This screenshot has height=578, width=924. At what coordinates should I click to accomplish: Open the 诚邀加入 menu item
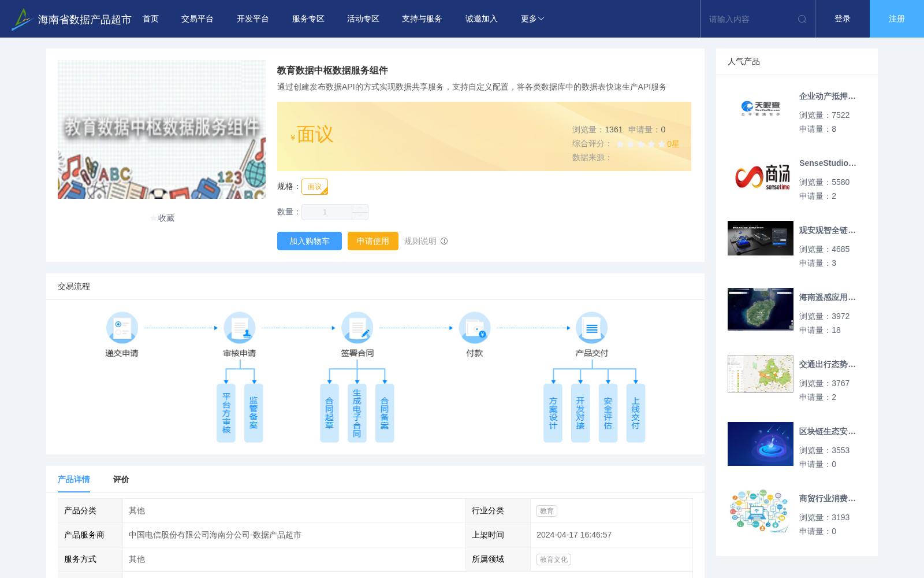pyautogui.click(x=482, y=19)
